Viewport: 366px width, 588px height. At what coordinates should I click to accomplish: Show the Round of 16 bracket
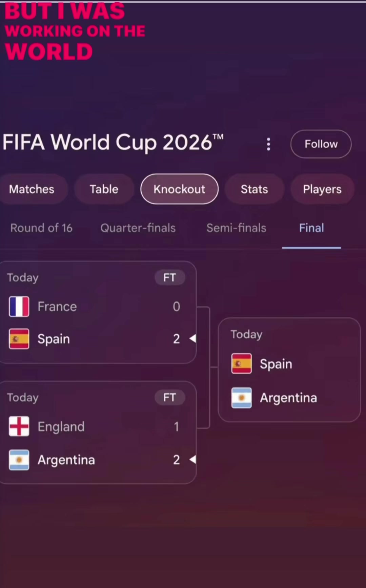(x=41, y=228)
